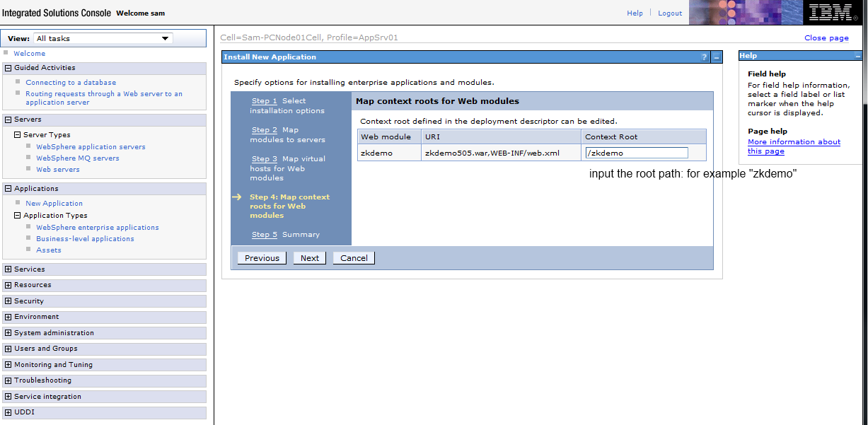Open Assets link
The height and width of the screenshot is (425, 868).
49,250
